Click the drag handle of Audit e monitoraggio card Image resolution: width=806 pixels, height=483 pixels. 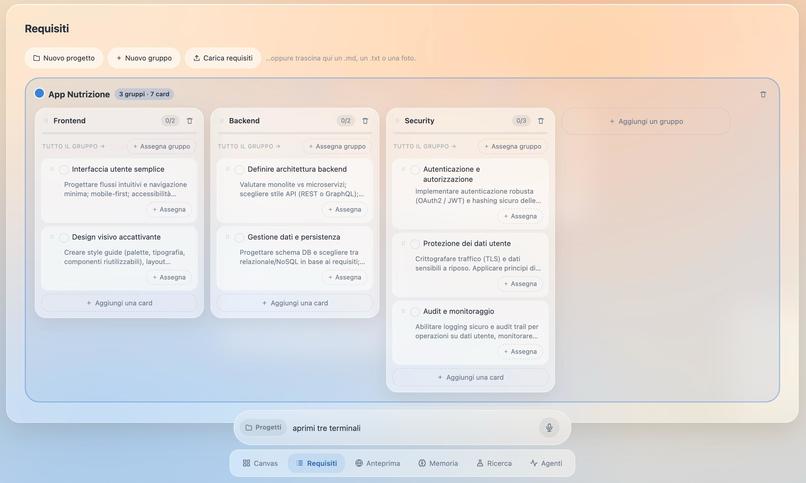(404, 311)
